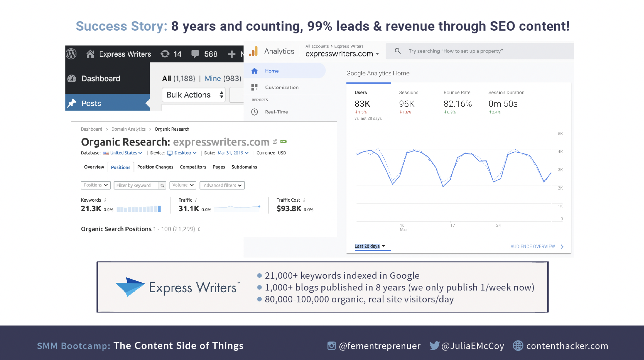Click the Twitter icon near @JuliaEMcCoy
Screen dimensions: 644x360
coord(435,346)
